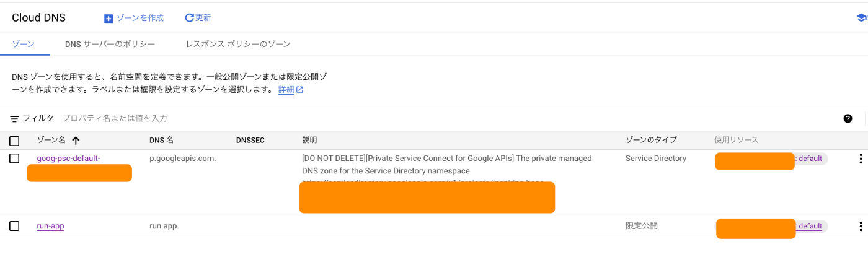Focus the filter property input field
Screen dimensions: 868x265
[x=446, y=118]
